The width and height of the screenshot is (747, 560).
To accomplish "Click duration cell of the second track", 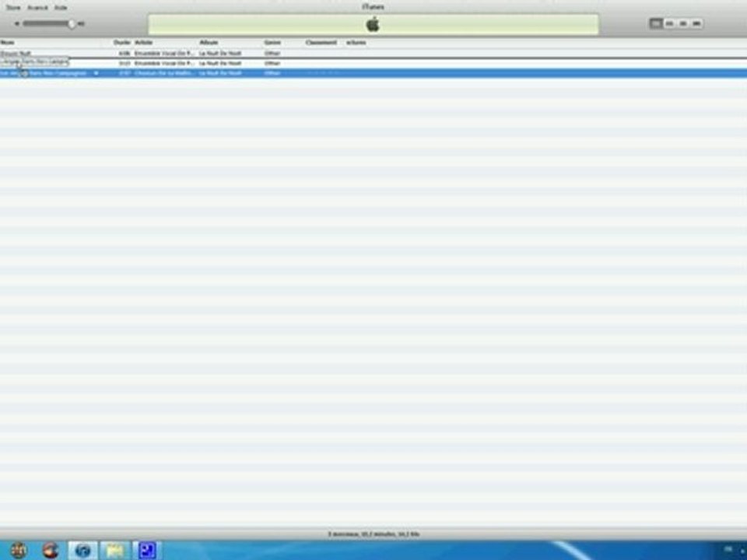I will (x=124, y=63).
